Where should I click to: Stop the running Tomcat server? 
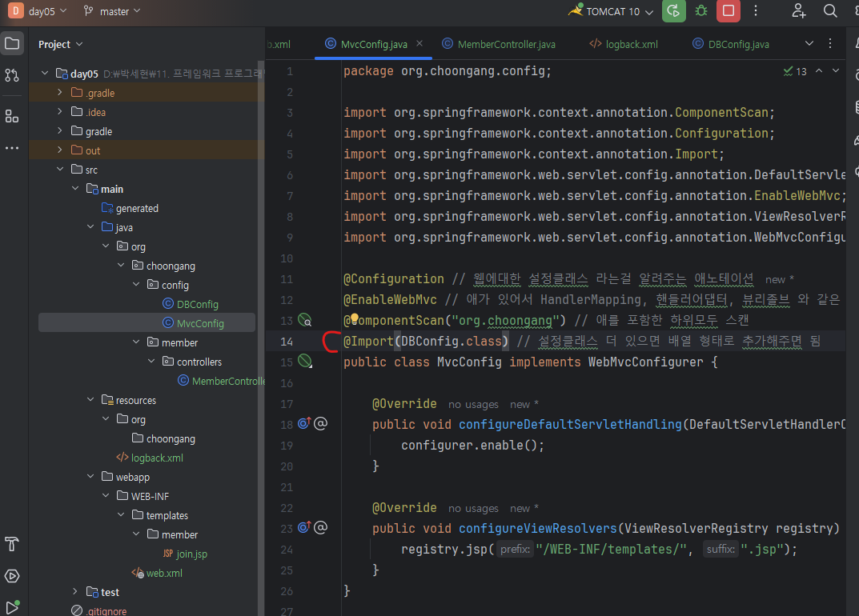point(729,11)
